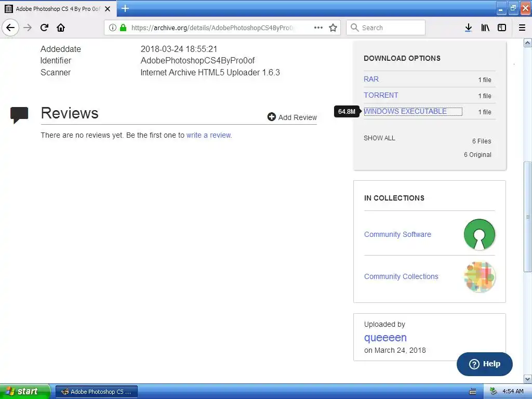Image resolution: width=532 pixels, height=399 pixels.
Task: Go back using the browser back arrow
Action: pos(10,28)
